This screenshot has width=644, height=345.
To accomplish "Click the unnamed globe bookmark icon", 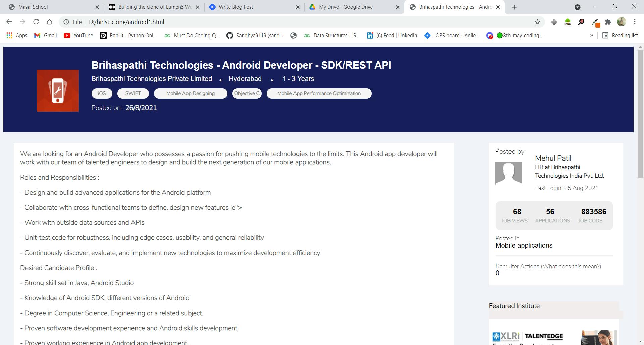I will [x=293, y=35].
